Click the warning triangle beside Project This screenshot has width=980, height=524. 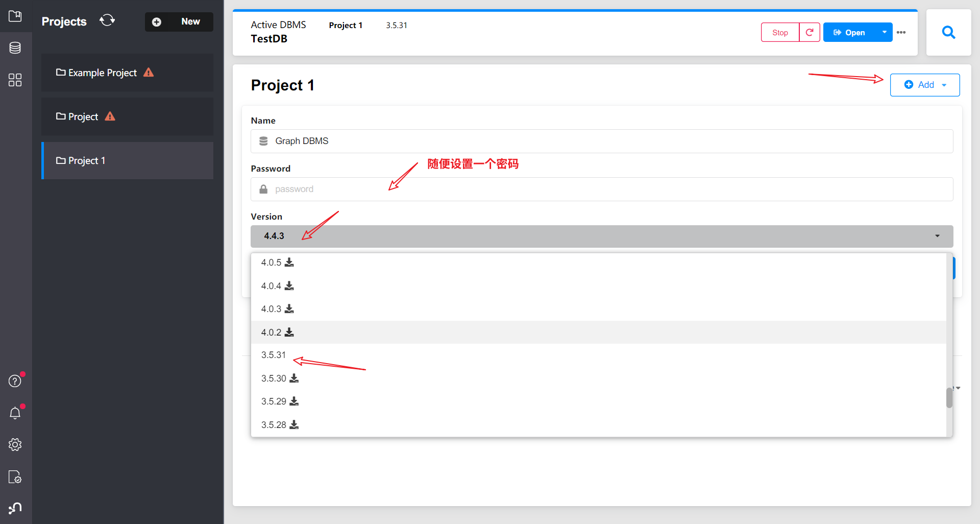(x=110, y=116)
